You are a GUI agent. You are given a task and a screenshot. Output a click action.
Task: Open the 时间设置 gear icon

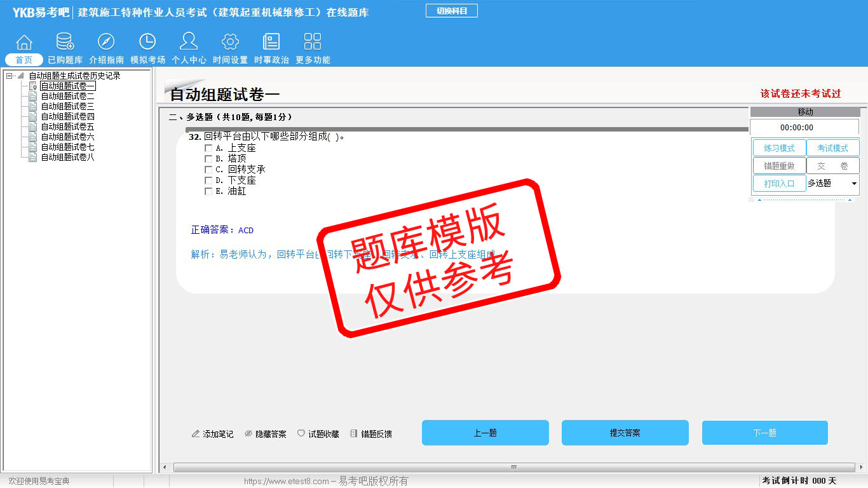[230, 43]
